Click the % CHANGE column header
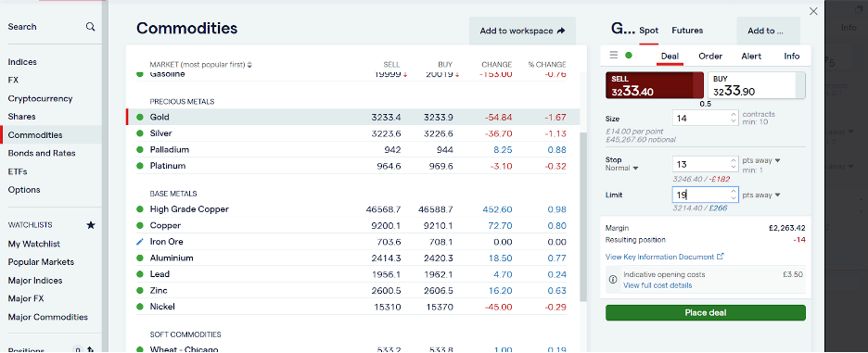Image resolution: width=868 pixels, height=353 pixels. coord(547,65)
